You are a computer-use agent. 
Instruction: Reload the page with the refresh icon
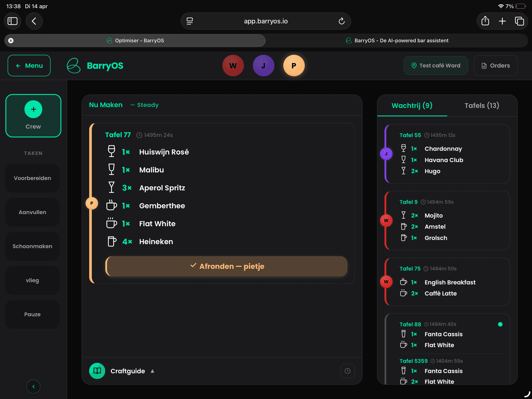(x=342, y=21)
